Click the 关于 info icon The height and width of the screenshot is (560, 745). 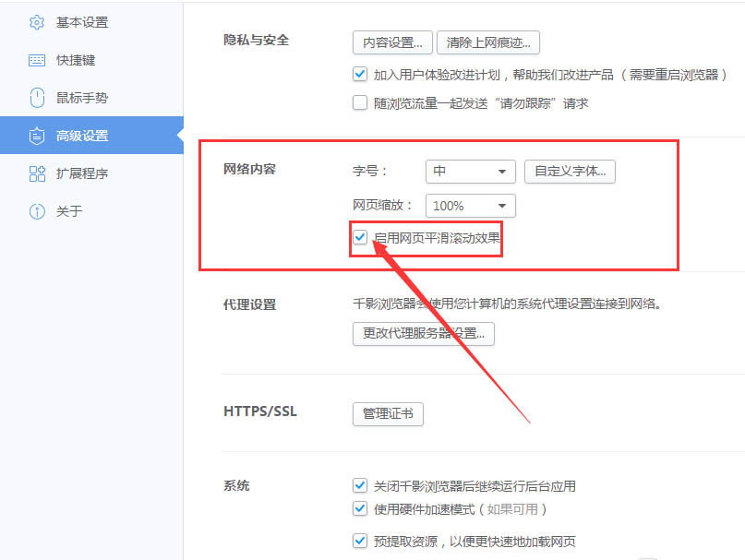point(35,210)
